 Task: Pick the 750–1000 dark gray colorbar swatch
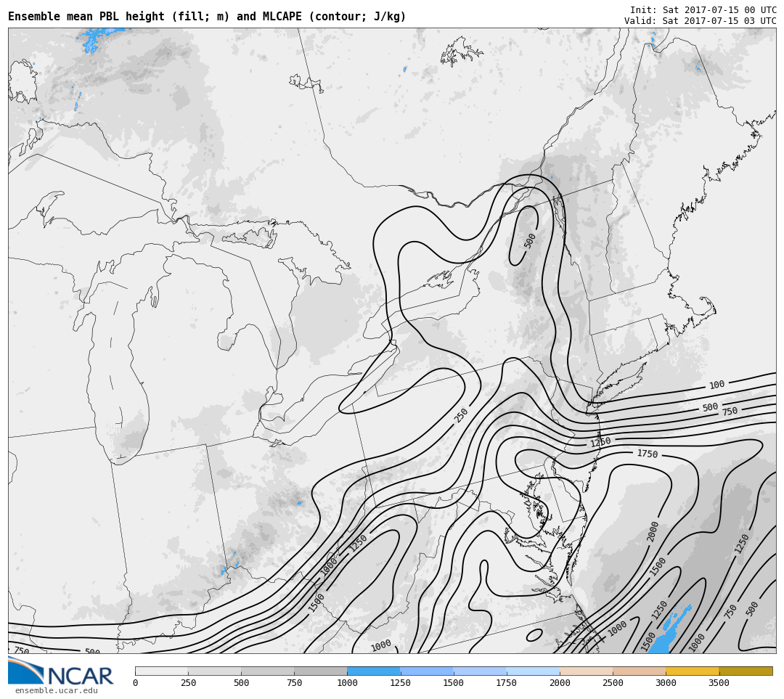click(x=321, y=671)
